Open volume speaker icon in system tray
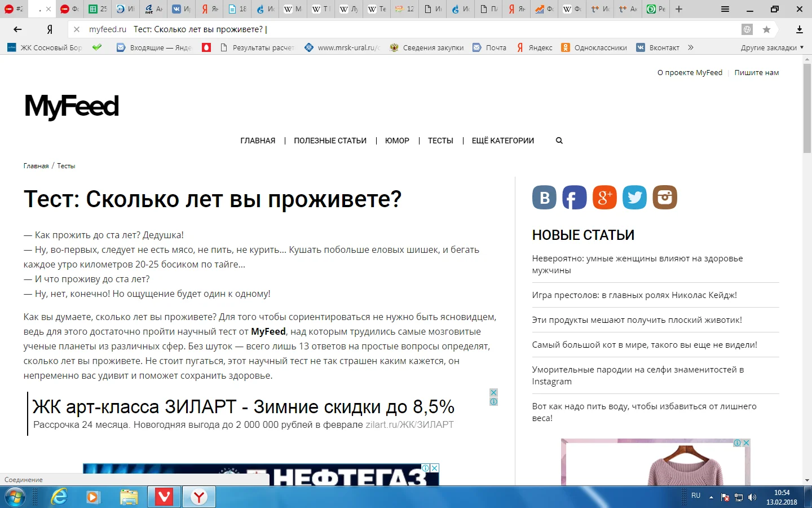812x508 pixels. pos(752,497)
